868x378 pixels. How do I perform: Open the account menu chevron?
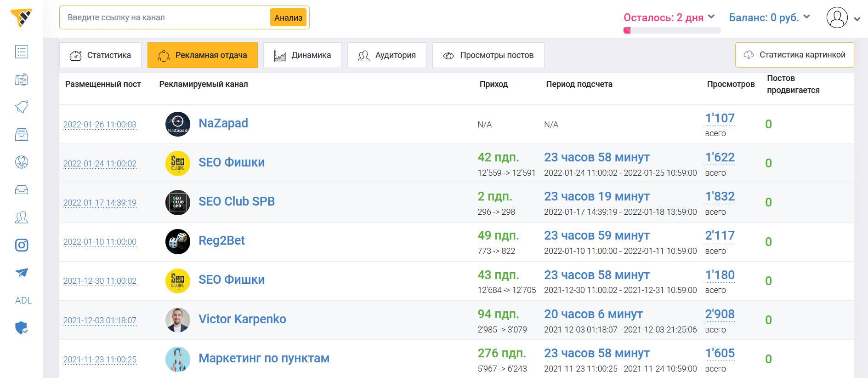tap(857, 19)
